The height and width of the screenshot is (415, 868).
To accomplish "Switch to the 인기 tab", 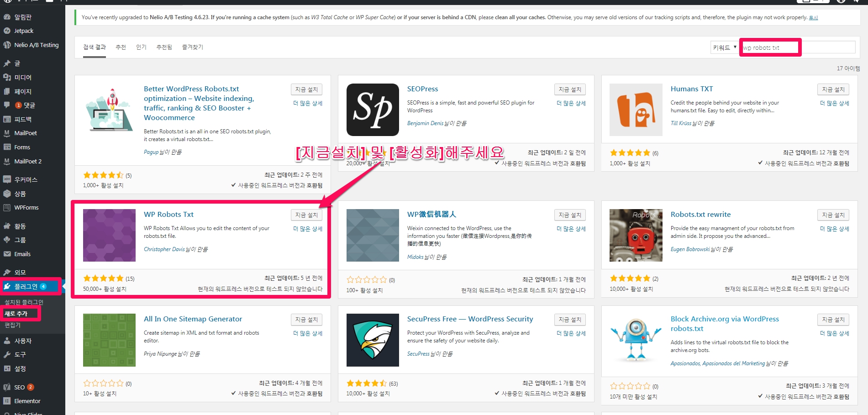I will (141, 47).
